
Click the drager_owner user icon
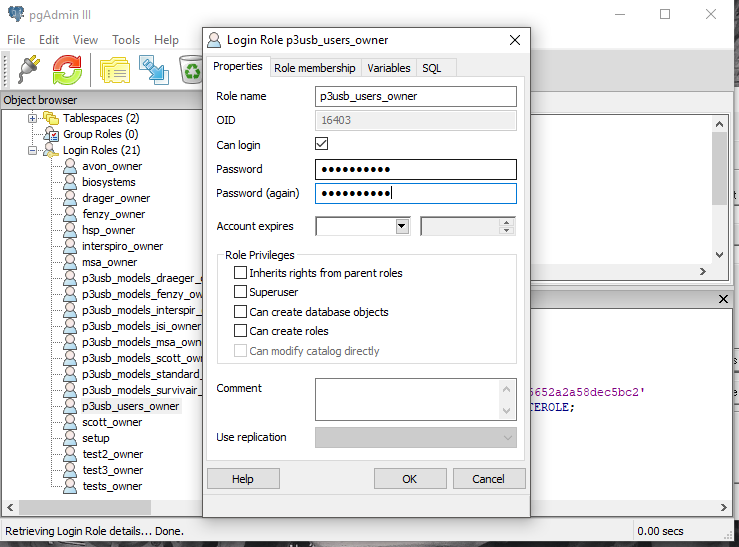tap(70, 198)
